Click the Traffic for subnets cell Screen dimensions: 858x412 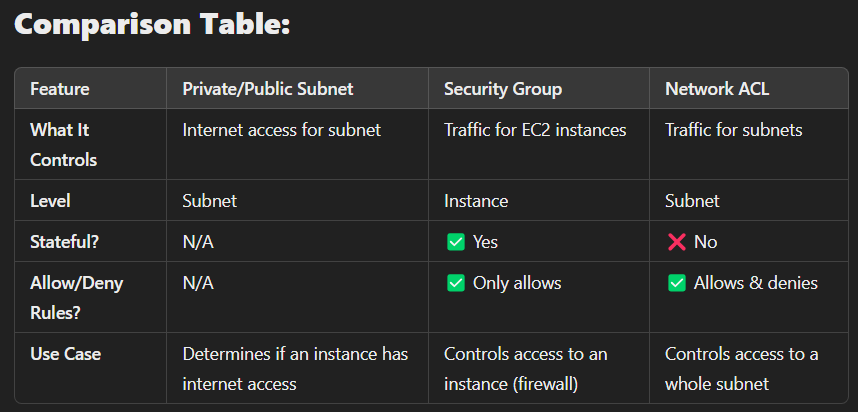click(x=733, y=130)
